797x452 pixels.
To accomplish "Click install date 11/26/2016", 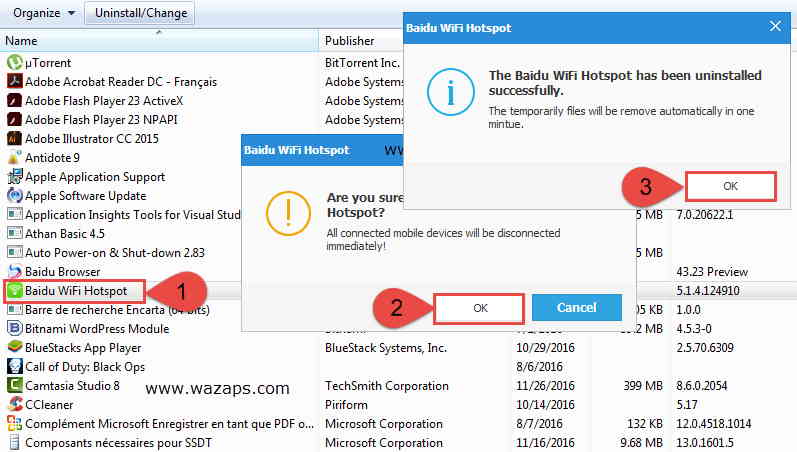I will pyautogui.click(x=545, y=386).
